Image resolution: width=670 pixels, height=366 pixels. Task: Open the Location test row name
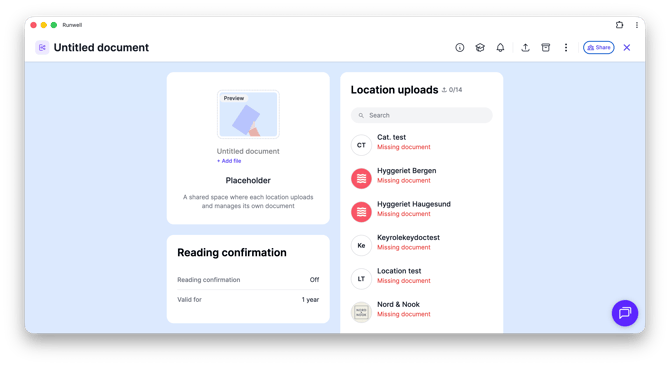(399, 271)
